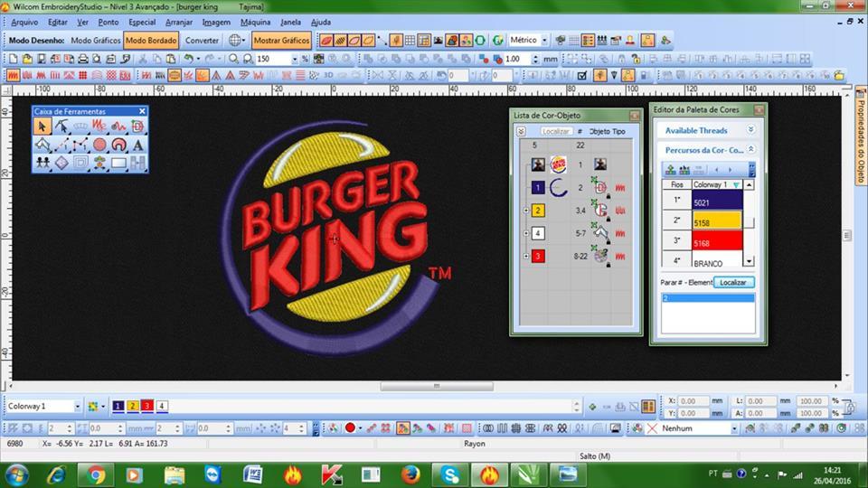Toggle the checkbox icon in third toolbar

click(581, 75)
